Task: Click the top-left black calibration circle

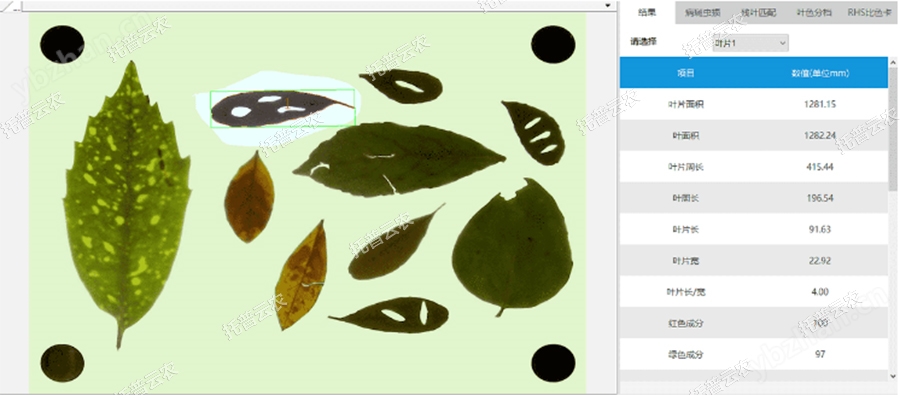Action: point(62,44)
